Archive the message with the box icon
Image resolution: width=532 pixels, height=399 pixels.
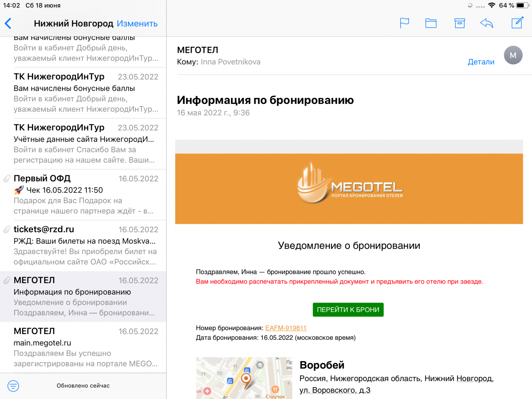coord(460,23)
